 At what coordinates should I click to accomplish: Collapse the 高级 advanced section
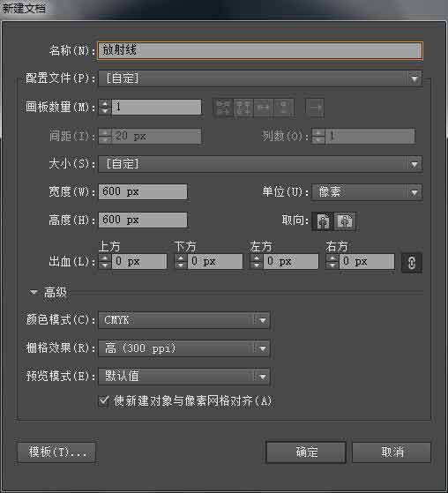click(x=34, y=293)
